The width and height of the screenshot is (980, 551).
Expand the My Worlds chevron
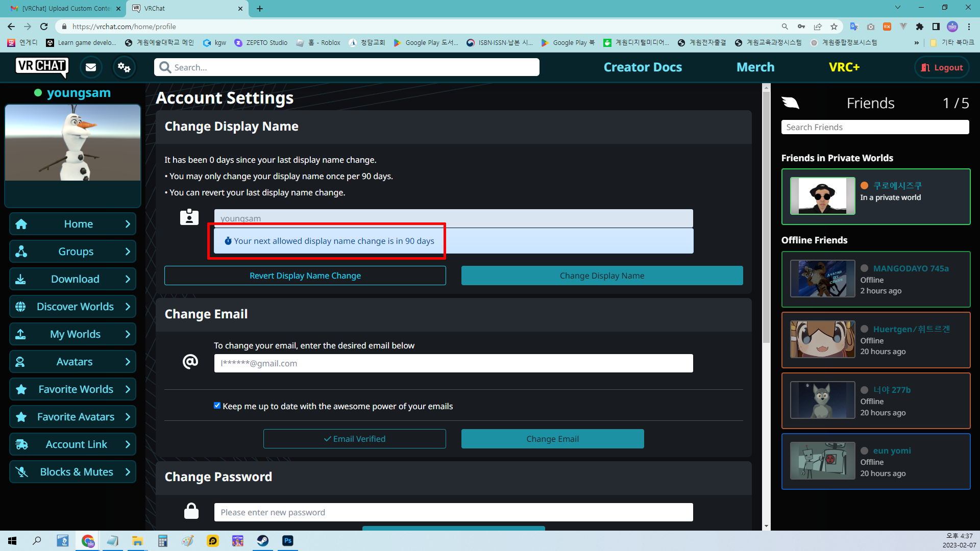(x=128, y=334)
